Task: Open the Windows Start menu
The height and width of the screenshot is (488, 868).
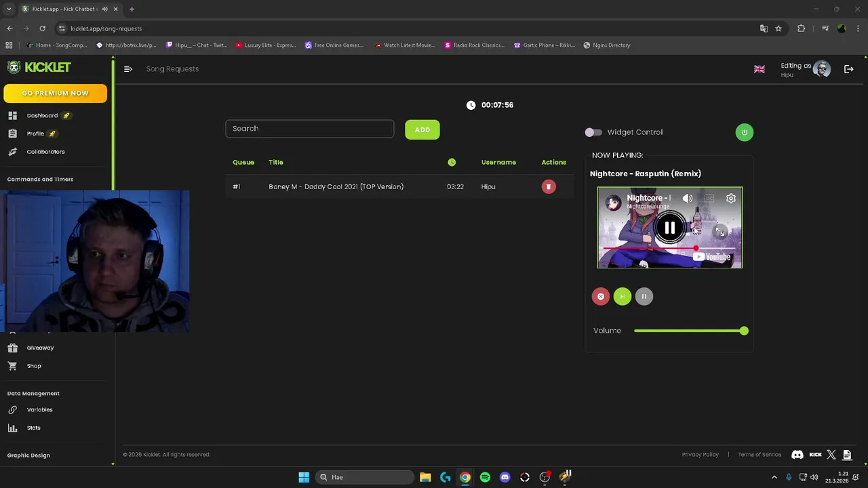Action: (x=304, y=477)
